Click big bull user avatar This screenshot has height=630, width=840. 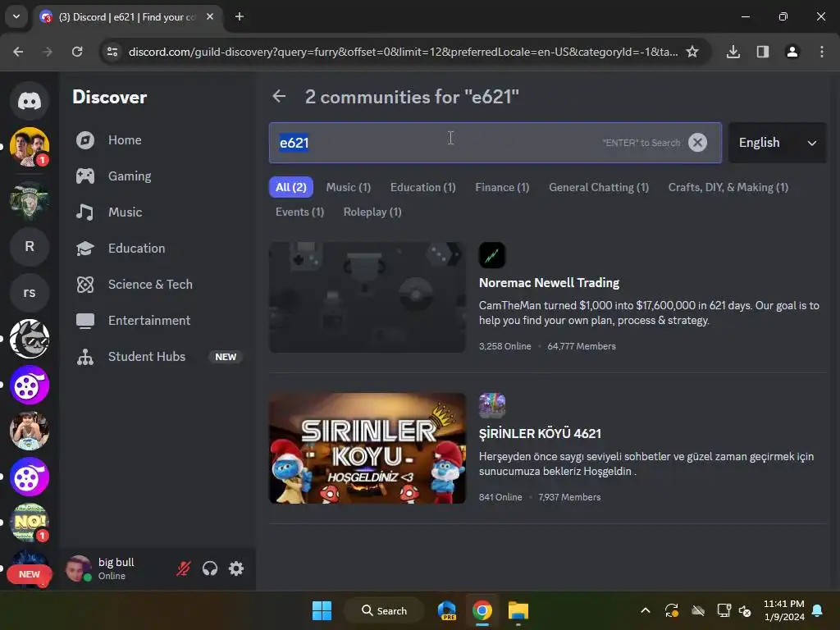pos(78,569)
